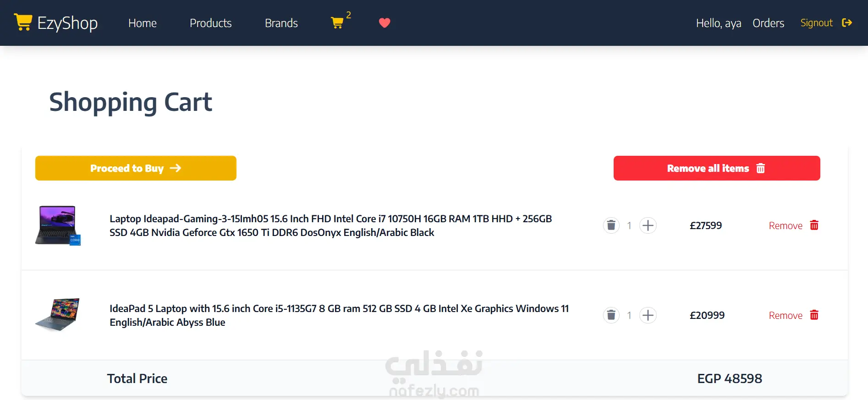Open the Products menu item
This screenshot has width=868, height=400.
[x=211, y=23]
